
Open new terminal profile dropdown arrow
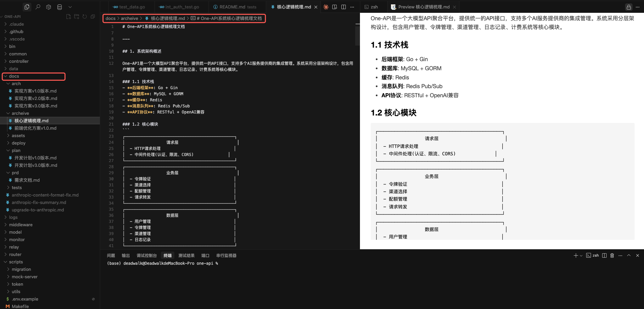click(581, 256)
